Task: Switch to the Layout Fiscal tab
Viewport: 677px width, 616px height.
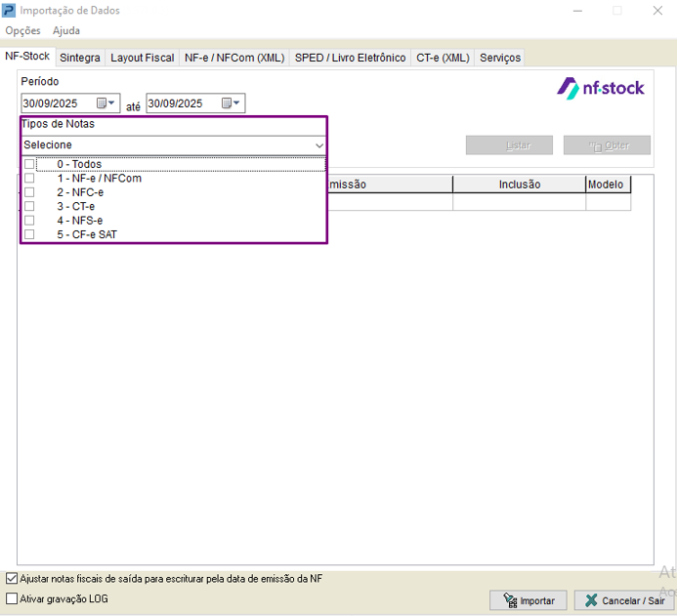Action: coord(142,58)
